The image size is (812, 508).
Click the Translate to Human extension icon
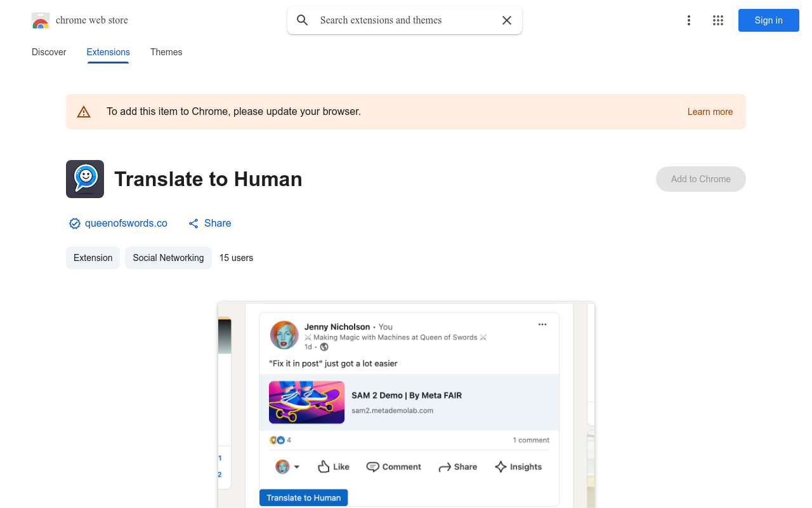click(85, 179)
